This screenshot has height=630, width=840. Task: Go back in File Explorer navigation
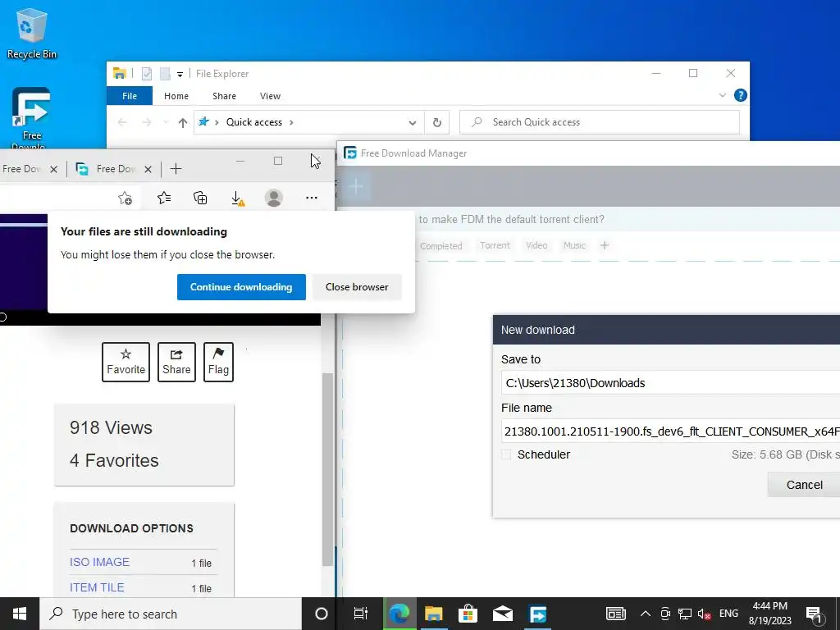coord(122,122)
